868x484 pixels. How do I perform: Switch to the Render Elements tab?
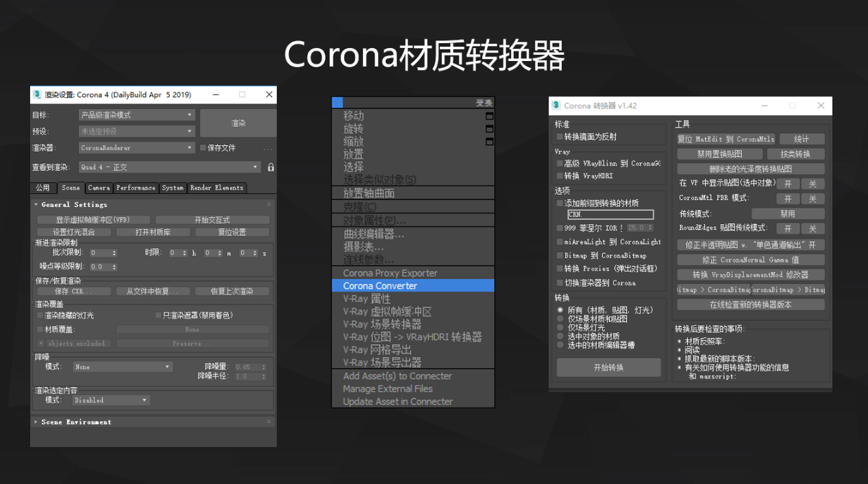(216, 187)
